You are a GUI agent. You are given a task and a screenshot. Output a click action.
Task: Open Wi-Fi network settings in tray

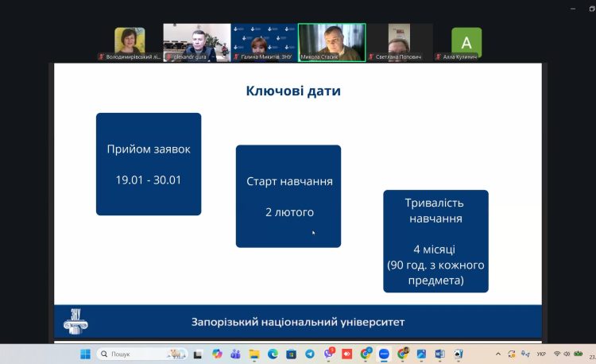click(557, 354)
